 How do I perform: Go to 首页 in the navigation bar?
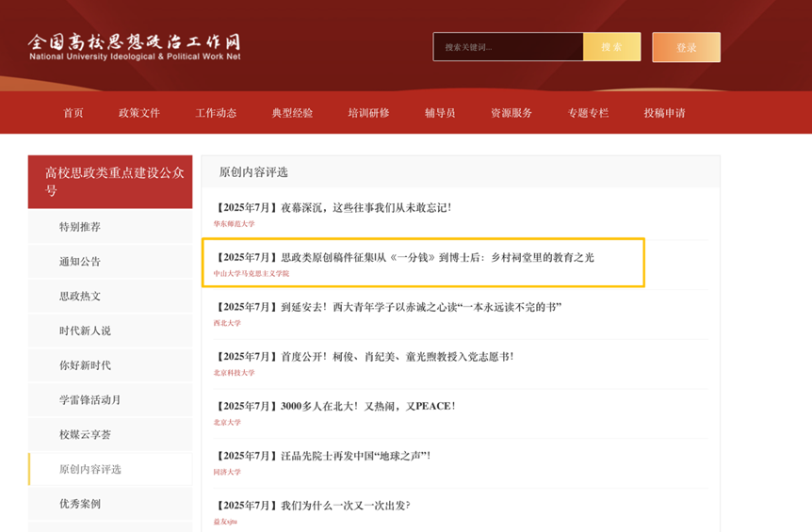pyautogui.click(x=73, y=113)
